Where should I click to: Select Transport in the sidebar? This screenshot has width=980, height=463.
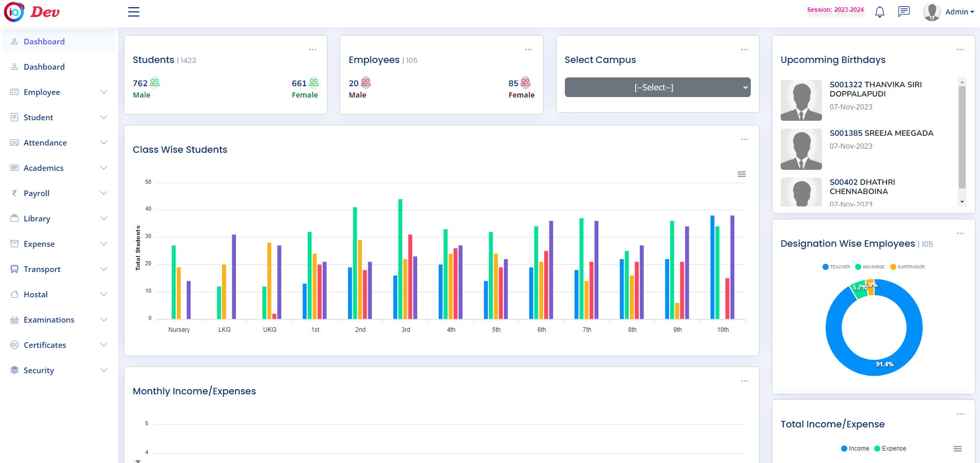[x=42, y=269]
